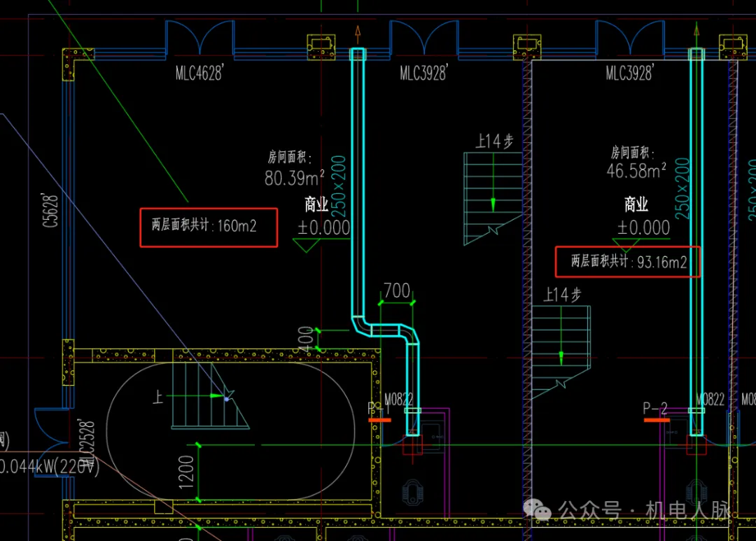
Task: Select the 46.58m² room area text
Action: (636, 170)
